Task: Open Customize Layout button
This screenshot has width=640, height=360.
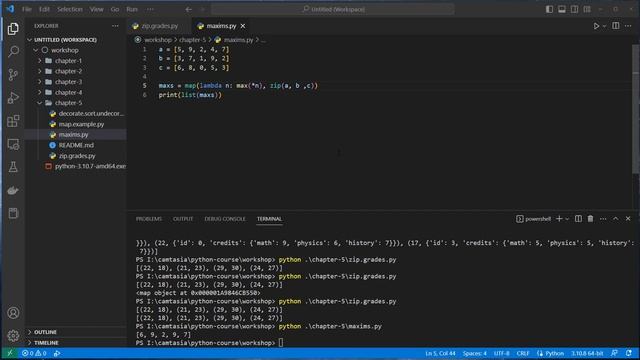Action: point(587,9)
